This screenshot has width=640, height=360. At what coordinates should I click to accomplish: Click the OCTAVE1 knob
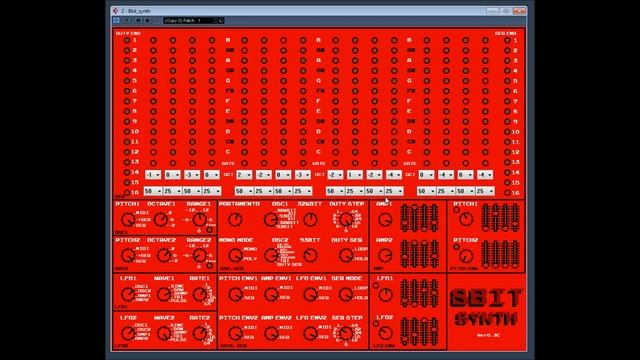pos(161,220)
